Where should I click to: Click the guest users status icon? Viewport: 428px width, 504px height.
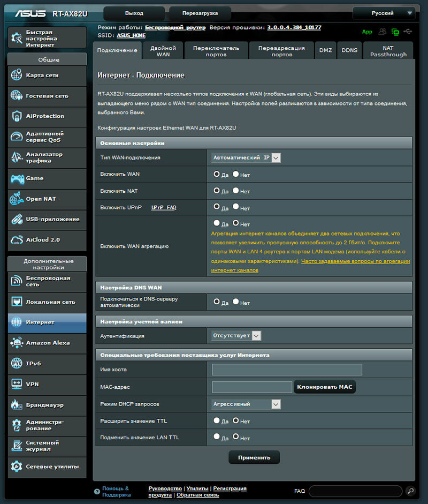coord(382,32)
